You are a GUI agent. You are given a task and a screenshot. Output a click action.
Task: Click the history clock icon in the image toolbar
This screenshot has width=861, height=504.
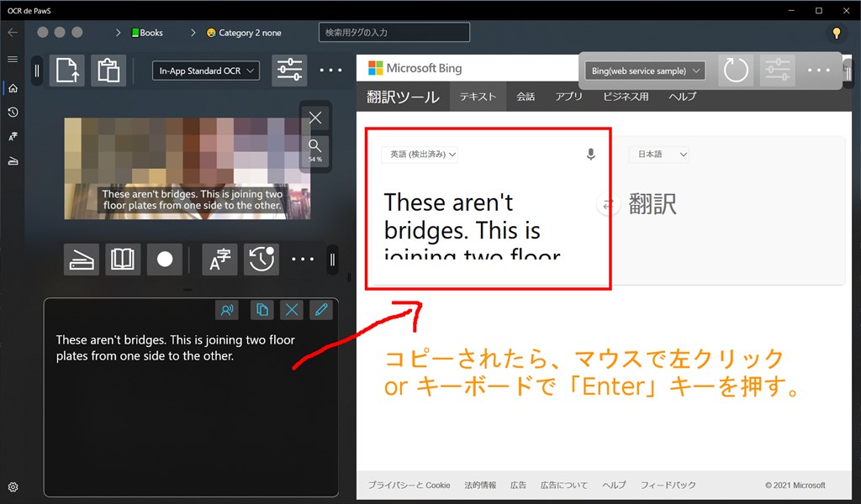[x=261, y=260]
